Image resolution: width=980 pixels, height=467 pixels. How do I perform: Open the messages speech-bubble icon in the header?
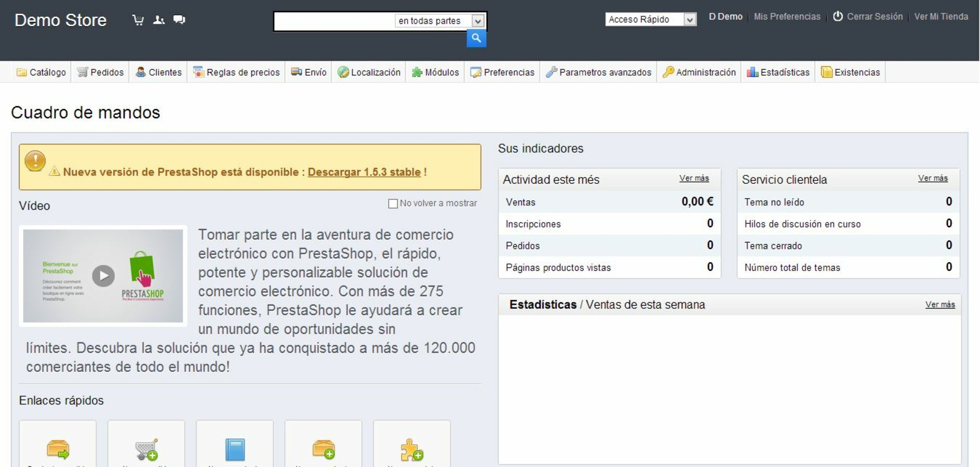tap(179, 20)
